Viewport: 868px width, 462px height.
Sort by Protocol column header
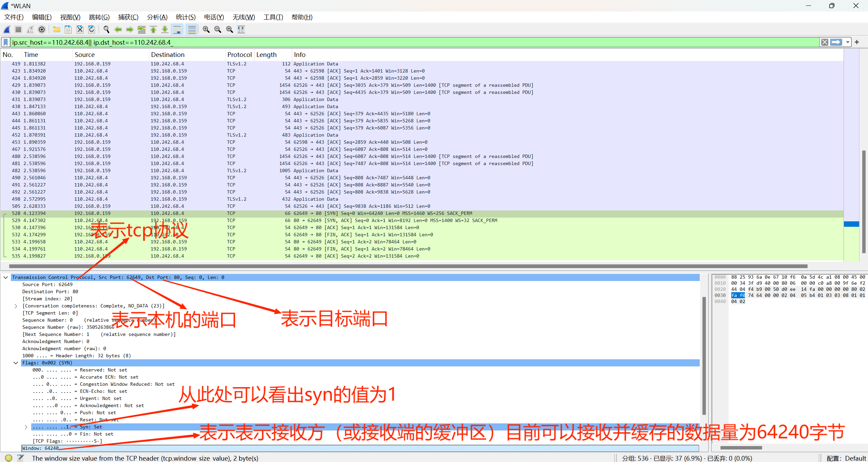pyautogui.click(x=240, y=55)
